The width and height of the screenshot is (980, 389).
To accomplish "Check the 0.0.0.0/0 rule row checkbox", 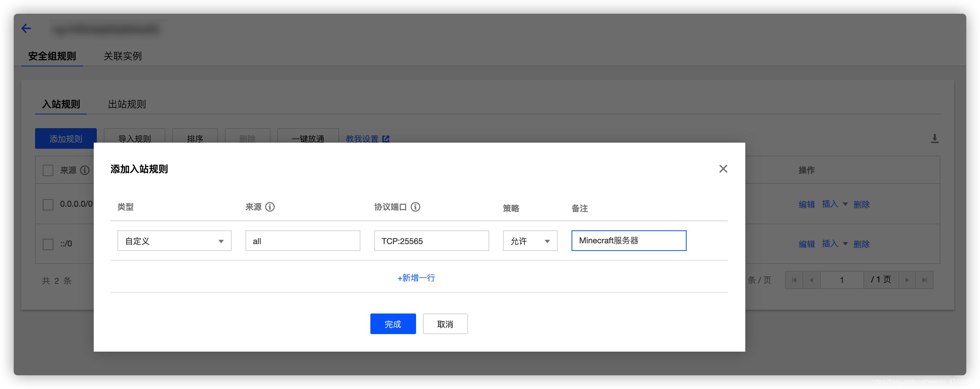I will [x=48, y=204].
